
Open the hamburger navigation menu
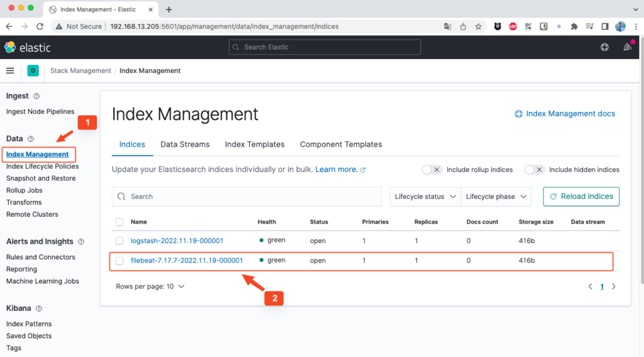tap(10, 71)
